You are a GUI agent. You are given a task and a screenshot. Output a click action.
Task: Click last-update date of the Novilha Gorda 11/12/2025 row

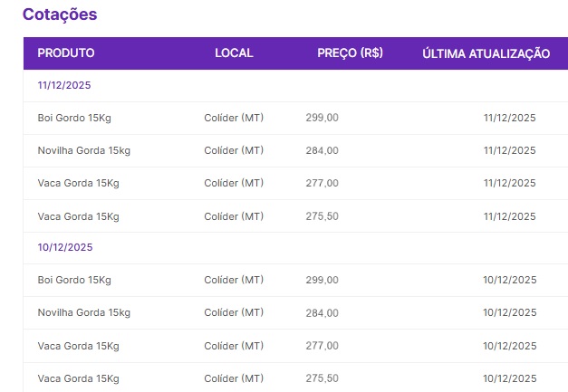[x=510, y=150]
